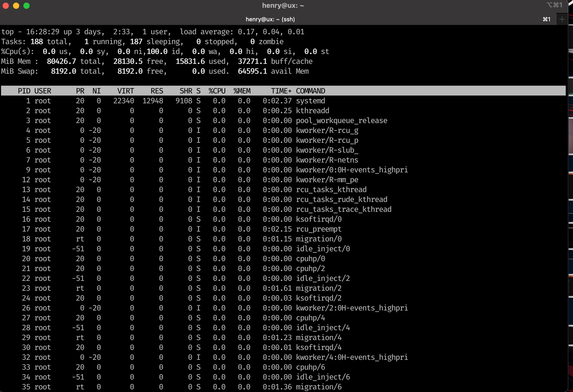This screenshot has width=573, height=392.
Task: Click the PID column header
Action: [24, 91]
